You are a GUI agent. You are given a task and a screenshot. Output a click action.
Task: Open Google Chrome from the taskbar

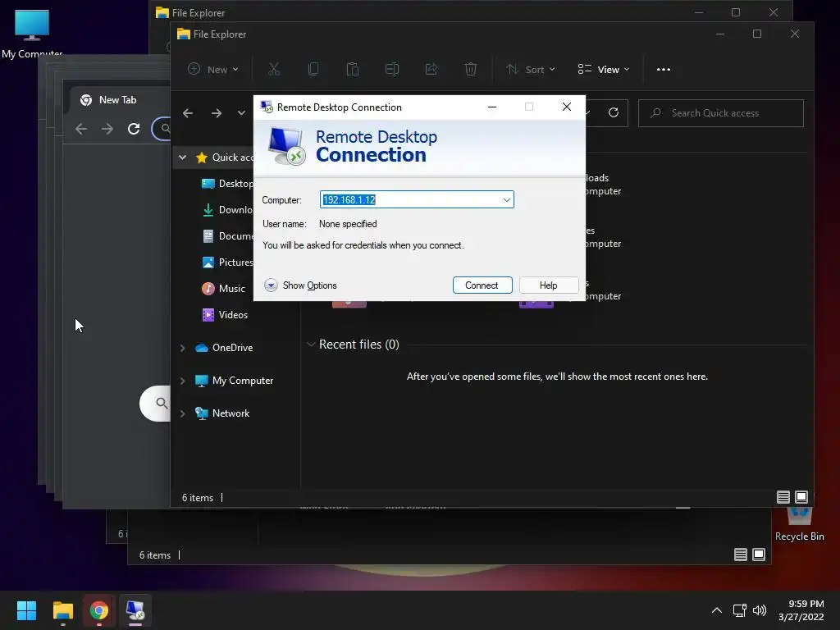pos(98,610)
